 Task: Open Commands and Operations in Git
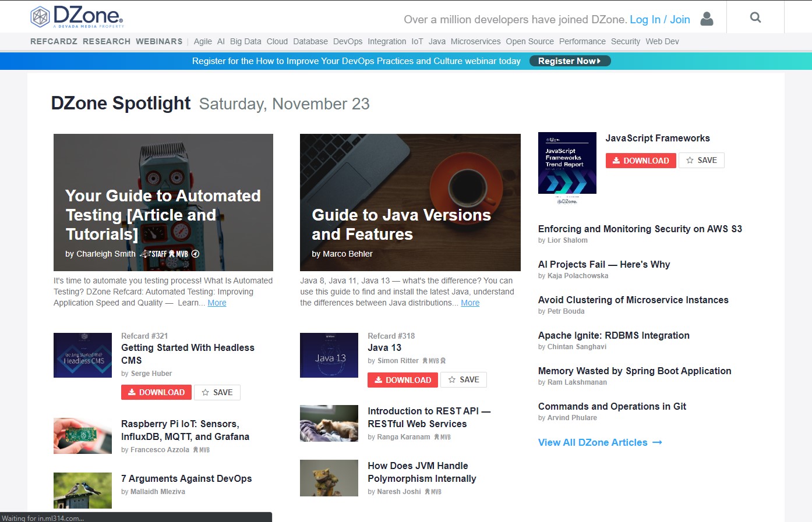click(612, 406)
